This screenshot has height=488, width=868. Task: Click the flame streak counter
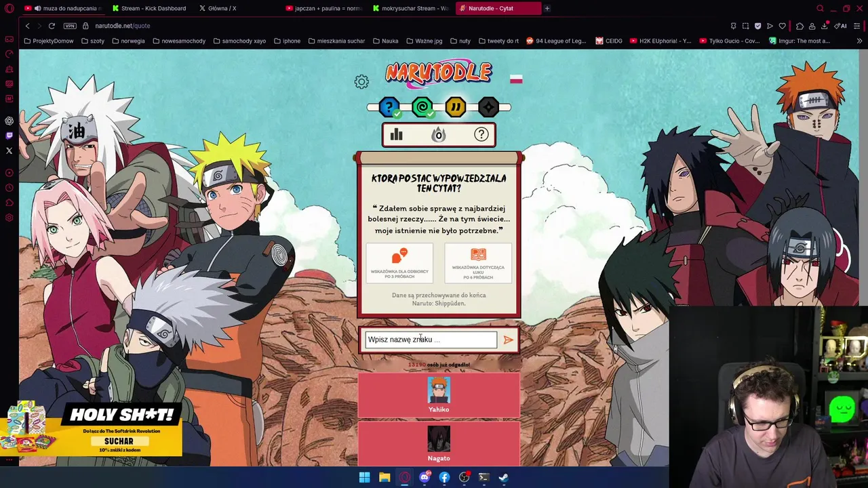coord(439,135)
